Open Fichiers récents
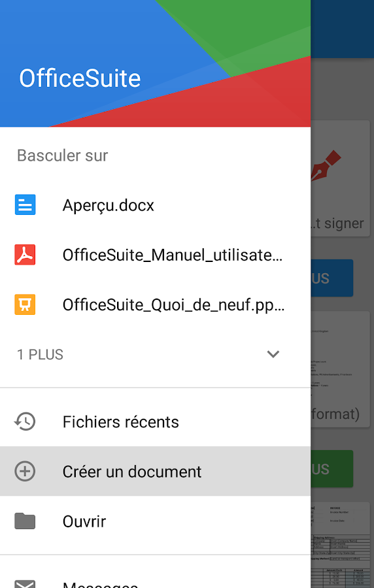Screen dimensions: 374x588 (156, 421)
